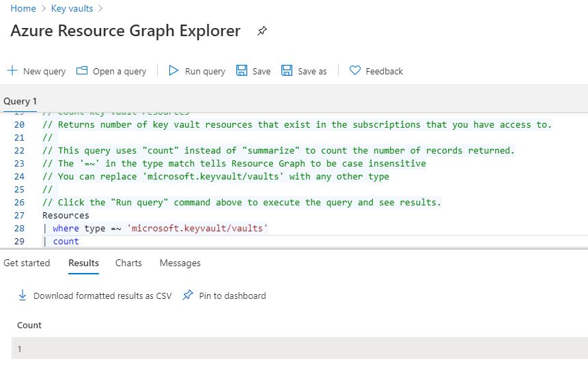Click the second breadcrumb chevron after Key vaults
Viewport: 588px width, 374px height.
coord(100,8)
